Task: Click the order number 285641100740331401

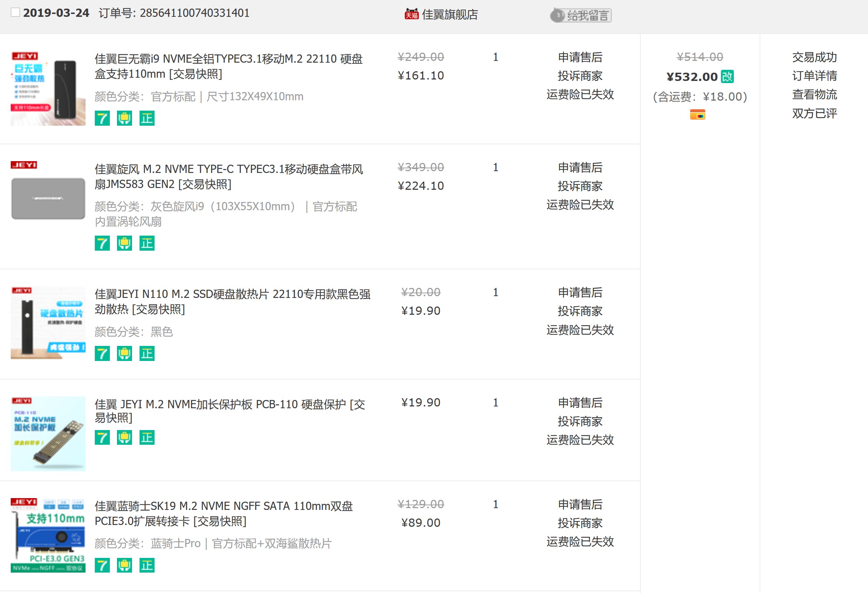Action: click(x=195, y=13)
